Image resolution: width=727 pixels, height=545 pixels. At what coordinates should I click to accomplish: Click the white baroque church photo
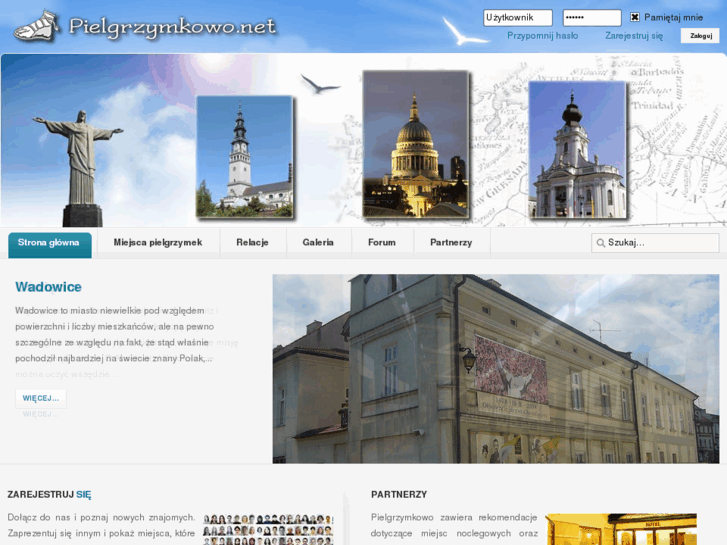point(578,150)
